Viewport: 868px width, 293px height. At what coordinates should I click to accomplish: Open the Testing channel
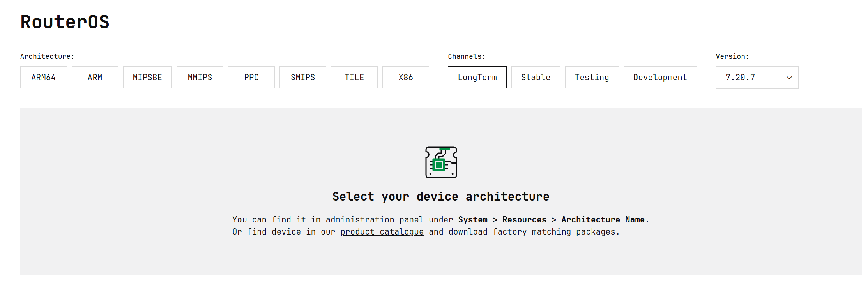[x=592, y=78]
